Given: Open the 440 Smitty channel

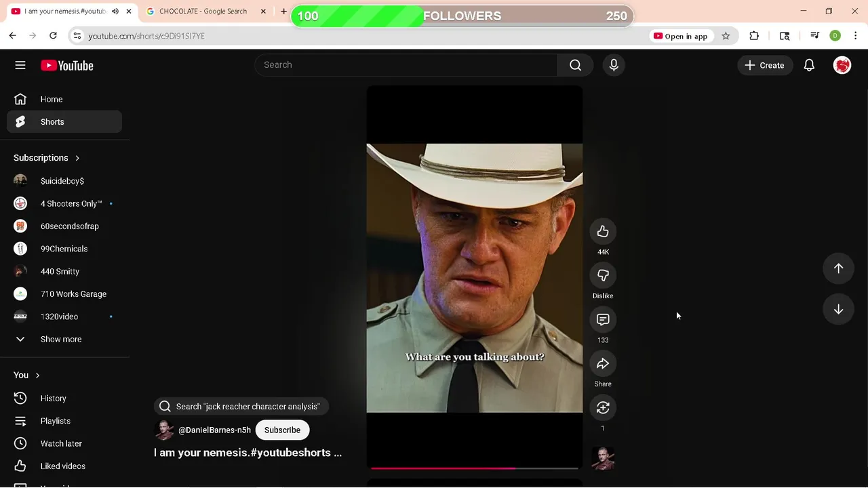Looking at the screenshot, I should point(64,271).
